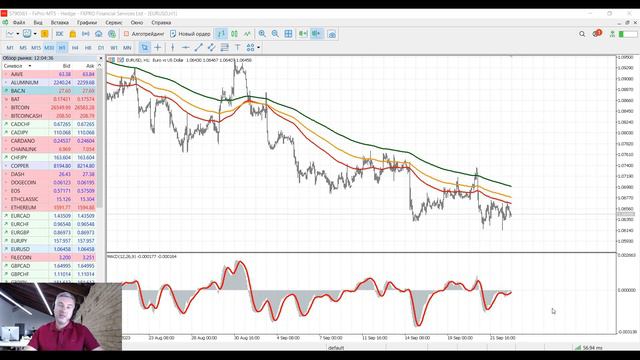The width and height of the screenshot is (640, 360).
Task: Switch chart to candlesticks mode
Action: [x=234, y=34]
